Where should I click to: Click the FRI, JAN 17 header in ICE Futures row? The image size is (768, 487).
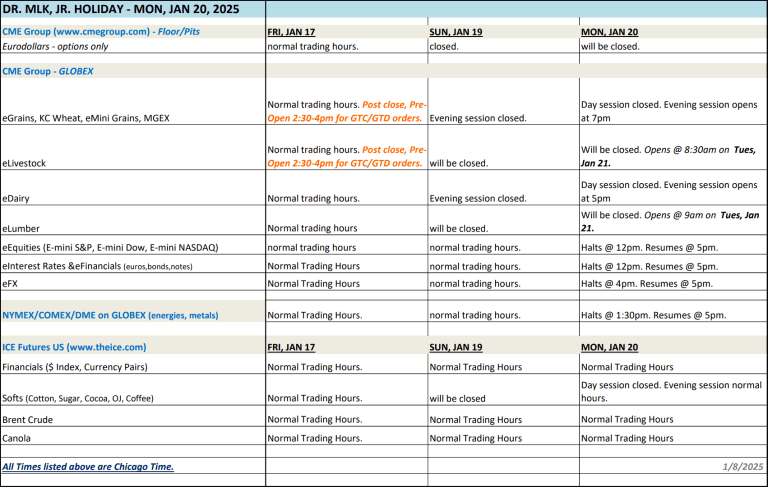[291, 347]
